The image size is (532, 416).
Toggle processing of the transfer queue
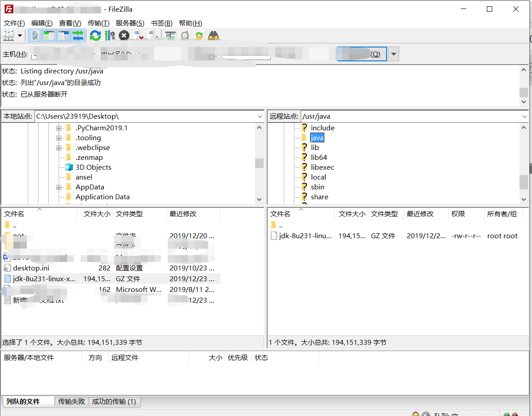(x=109, y=35)
